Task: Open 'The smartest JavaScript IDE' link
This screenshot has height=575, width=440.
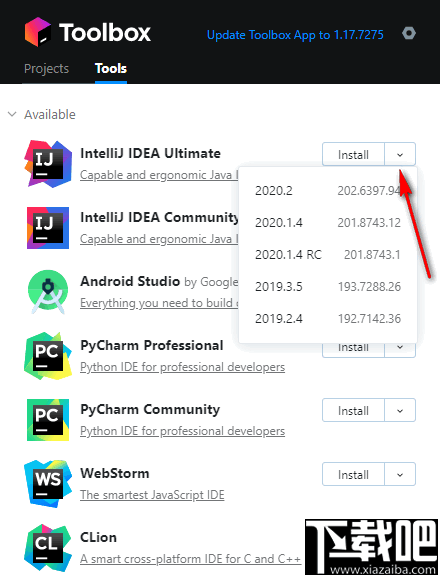Action: click(152, 495)
